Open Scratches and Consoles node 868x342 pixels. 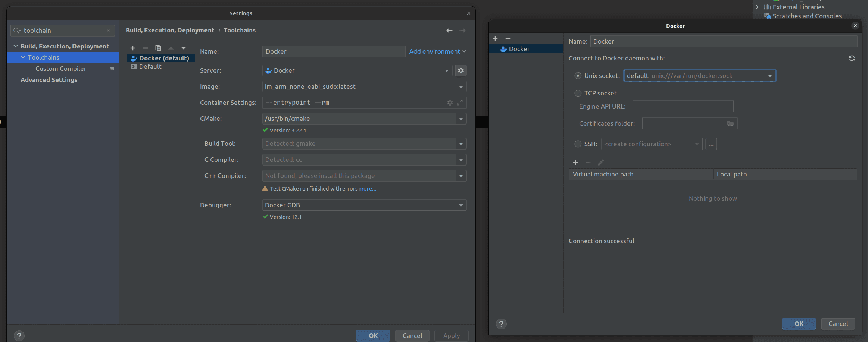(x=807, y=16)
